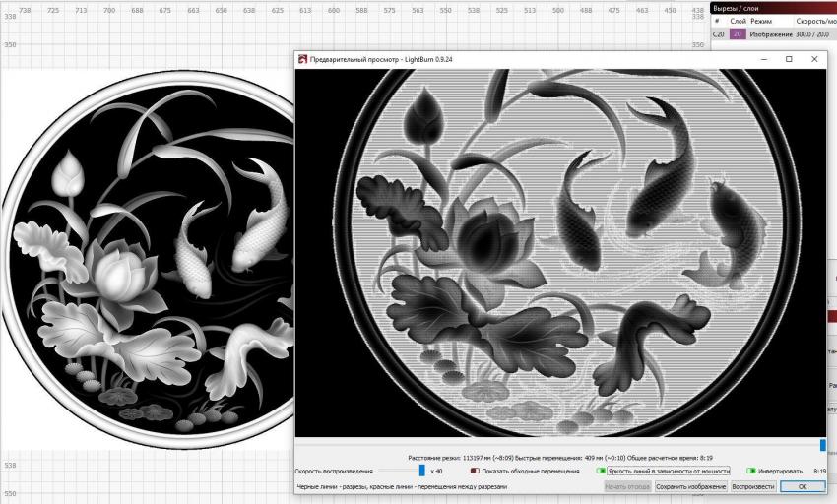Click the LightBurn logo in preview title bar
This screenshot has height=504, width=837.
click(x=302, y=59)
